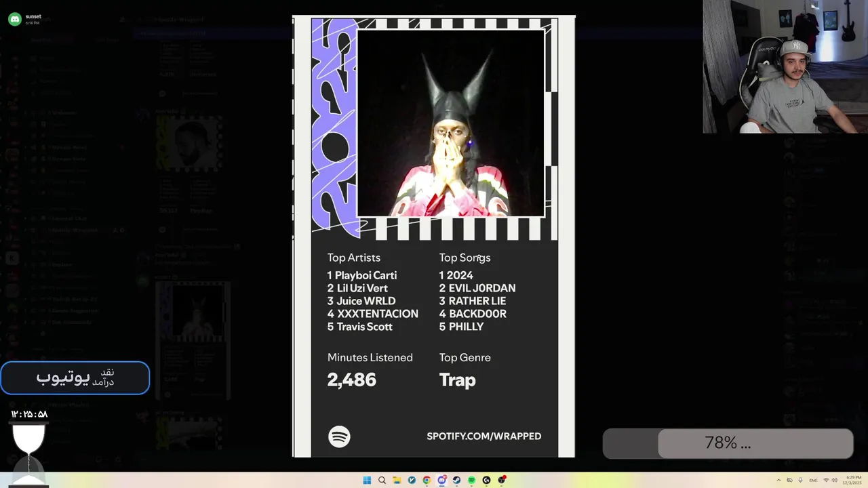Open Steam from the taskbar

coord(456,480)
